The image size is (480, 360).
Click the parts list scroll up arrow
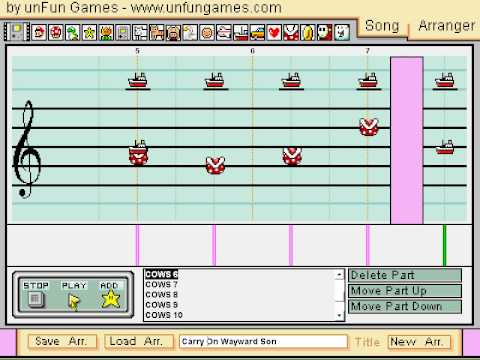(339, 274)
